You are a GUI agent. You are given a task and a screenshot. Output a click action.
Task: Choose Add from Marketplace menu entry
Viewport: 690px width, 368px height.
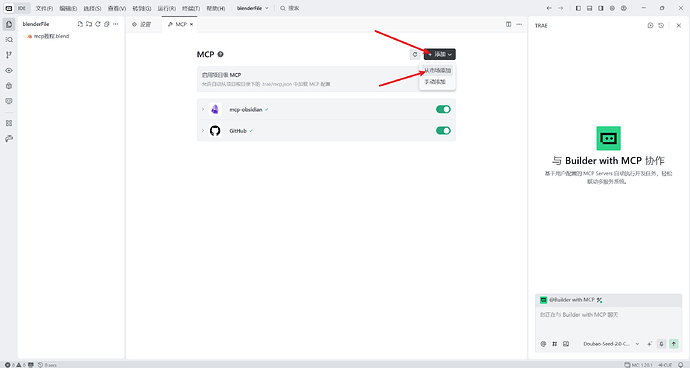pos(437,70)
